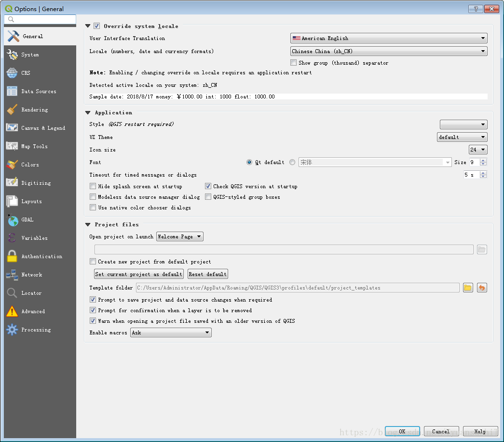Collapse the Project files section

coord(88,224)
